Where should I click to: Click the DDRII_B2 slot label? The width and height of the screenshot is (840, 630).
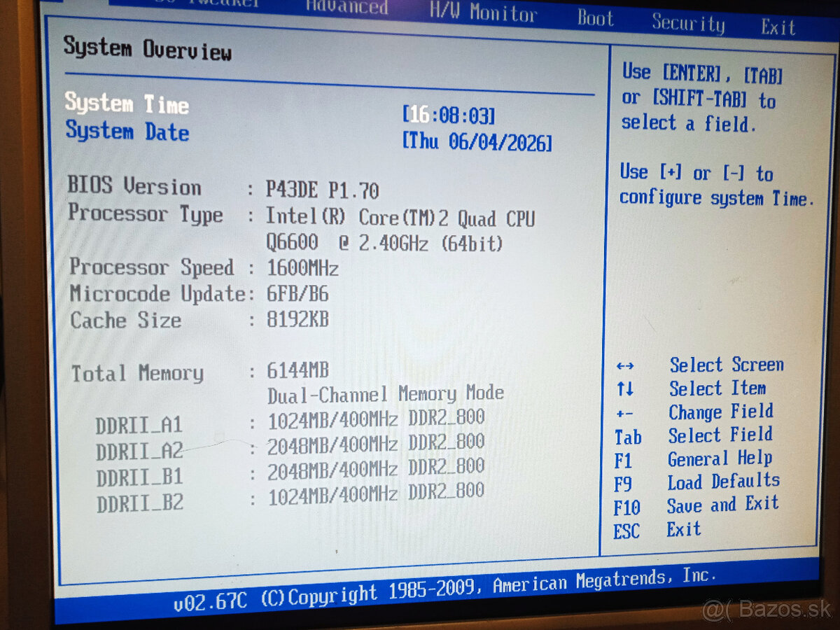139,503
